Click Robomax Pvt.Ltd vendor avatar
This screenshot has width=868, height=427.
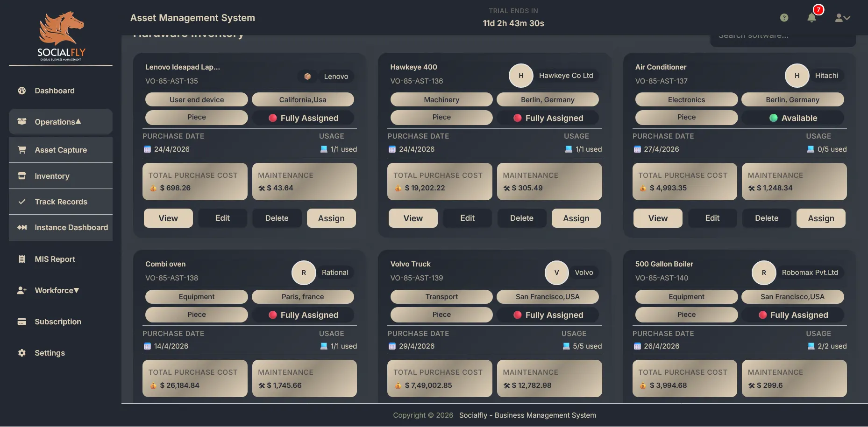764,273
